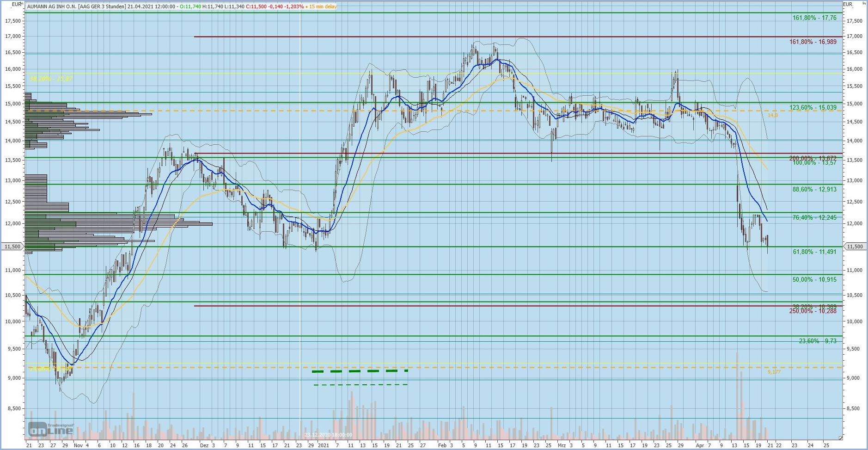Image resolution: width=868 pixels, height=450 pixels.
Task: Click the '[AAG GER 3 Stunden]' timeframe text
Action: pyautogui.click(x=102, y=6)
